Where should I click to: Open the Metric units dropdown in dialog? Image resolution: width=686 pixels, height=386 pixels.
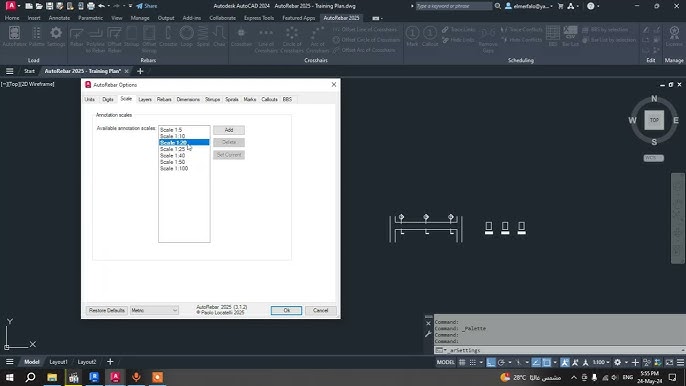point(154,310)
